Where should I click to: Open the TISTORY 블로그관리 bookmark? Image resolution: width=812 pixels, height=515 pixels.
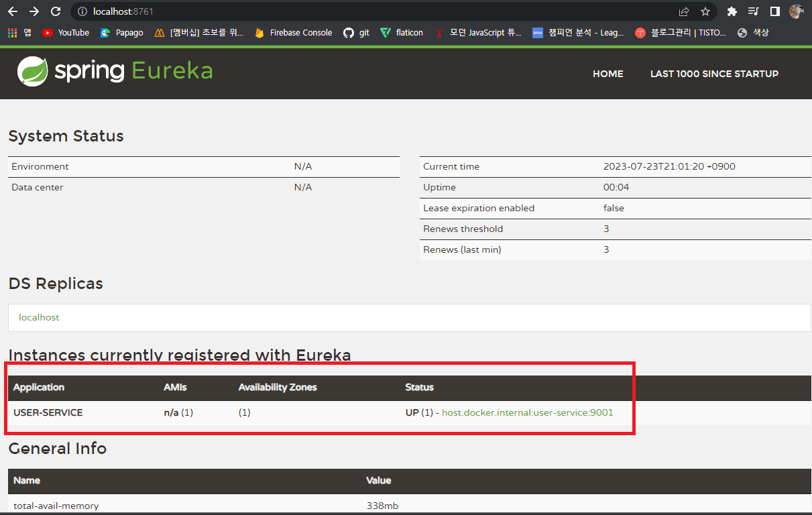tap(680, 32)
